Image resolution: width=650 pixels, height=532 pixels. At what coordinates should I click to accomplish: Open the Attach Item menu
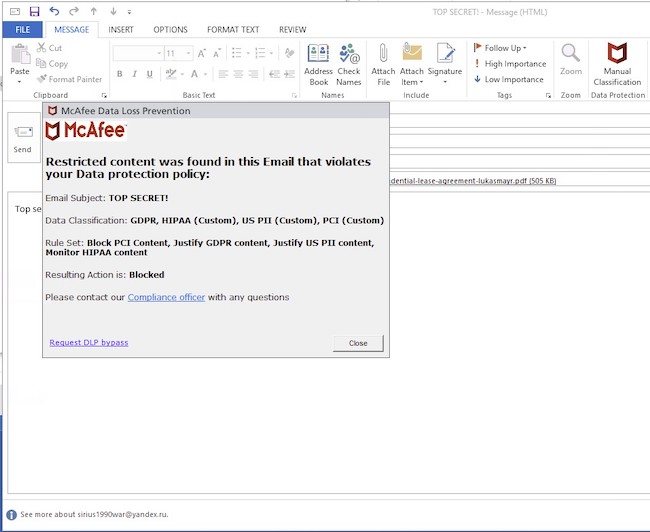tap(412, 65)
